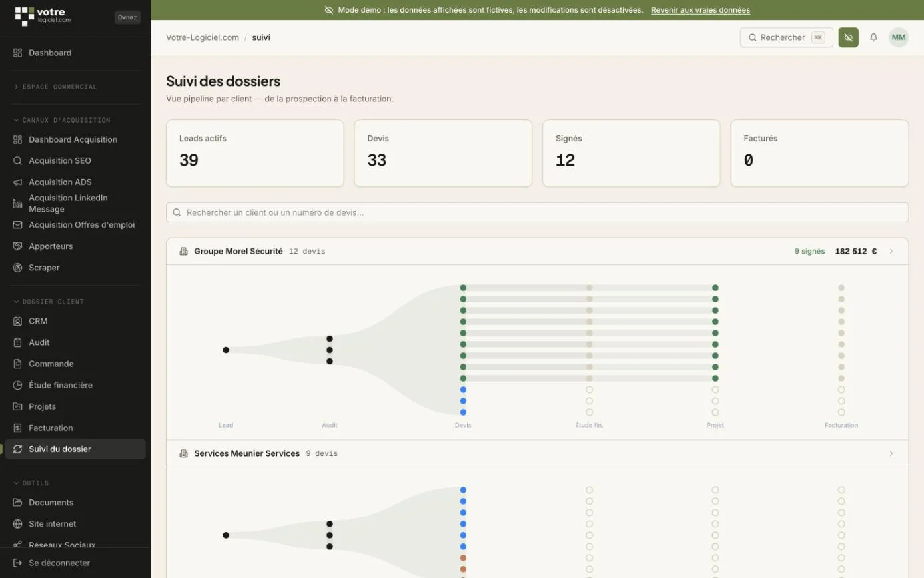
Task: Toggle demo mode eye-off button
Action: pos(848,37)
